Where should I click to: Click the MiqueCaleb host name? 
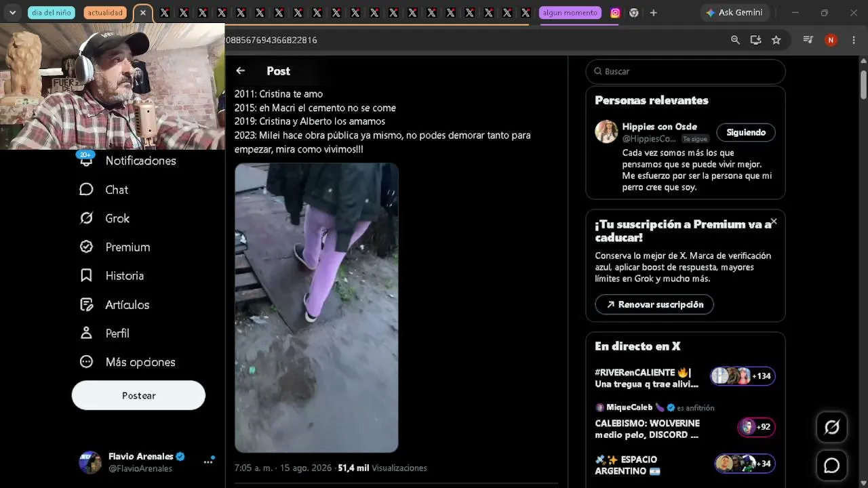tap(629, 407)
